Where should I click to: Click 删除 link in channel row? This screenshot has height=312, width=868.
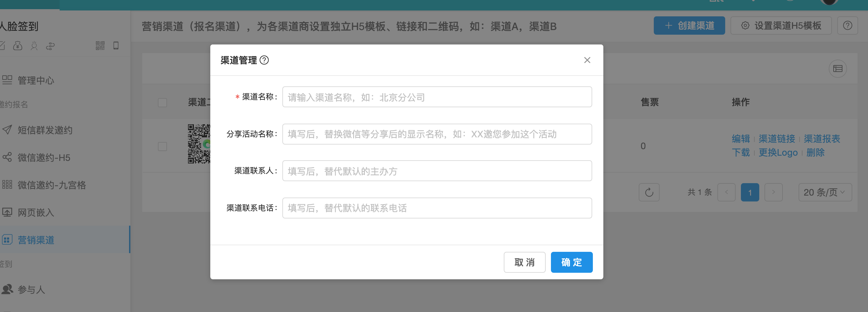tap(816, 152)
